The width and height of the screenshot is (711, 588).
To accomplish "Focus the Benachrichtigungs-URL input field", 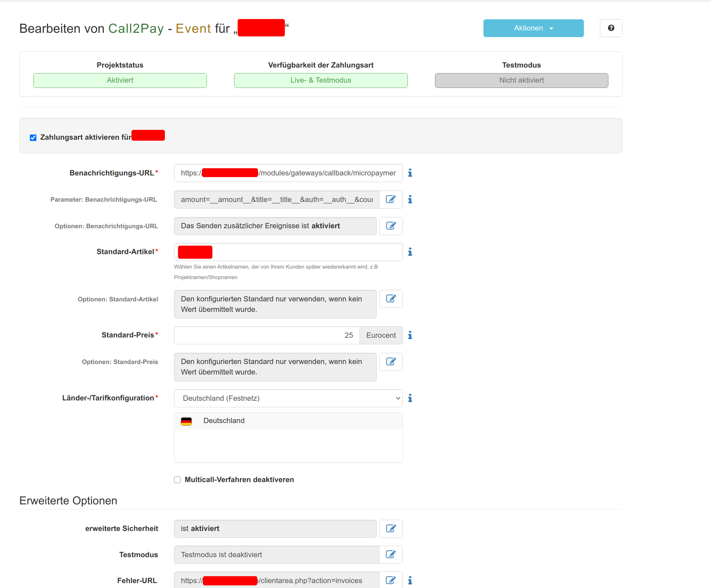I will 288,173.
